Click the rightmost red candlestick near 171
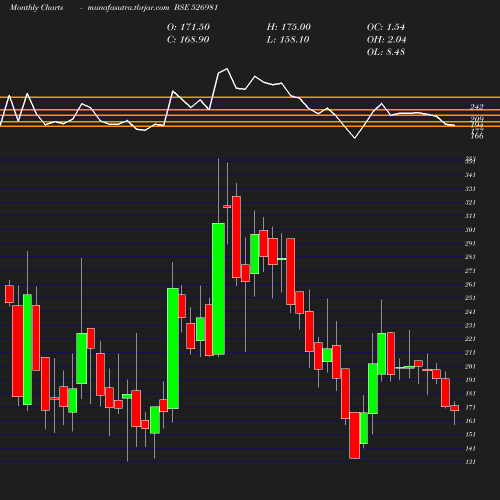The image size is (500, 500). click(455, 408)
